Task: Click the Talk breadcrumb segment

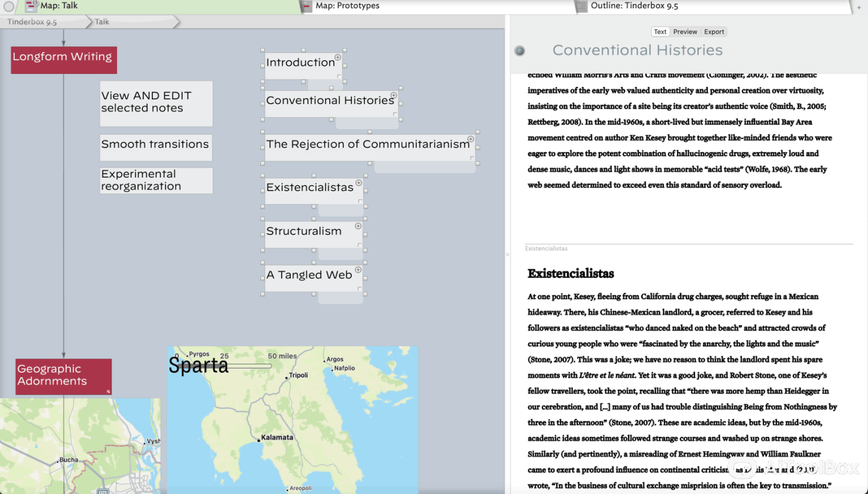Action: coord(102,22)
